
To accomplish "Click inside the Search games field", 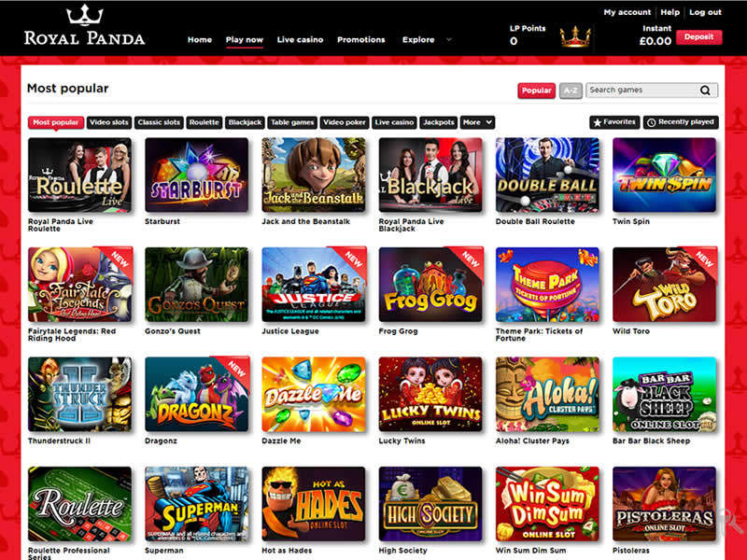I will (x=642, y=91).
